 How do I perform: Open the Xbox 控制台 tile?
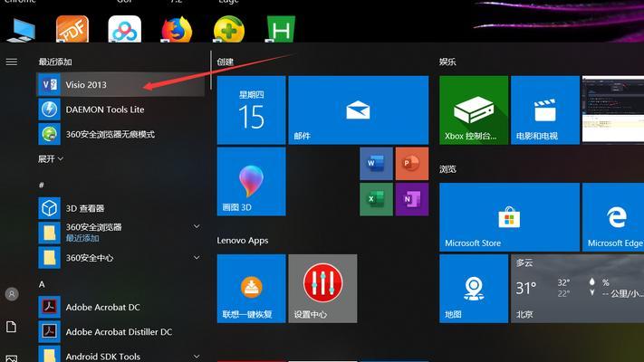pyautogui.click(x=474, y=110)
